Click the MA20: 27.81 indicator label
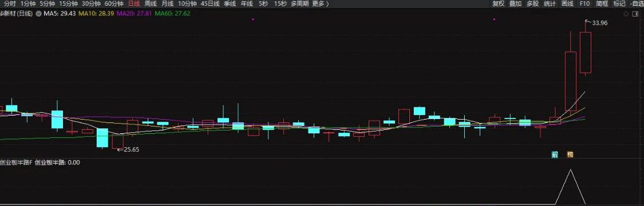The image size is (644, 206). tap(135, 14)
